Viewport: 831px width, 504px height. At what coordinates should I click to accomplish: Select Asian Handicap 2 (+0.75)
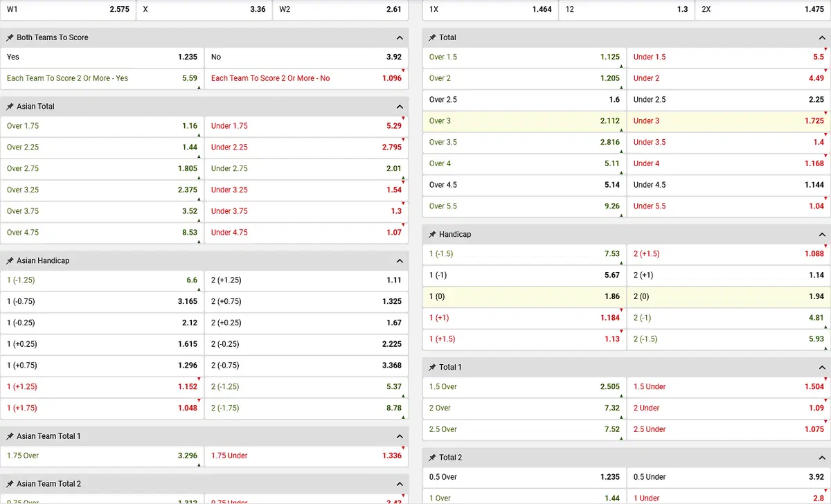click(307, 302)
